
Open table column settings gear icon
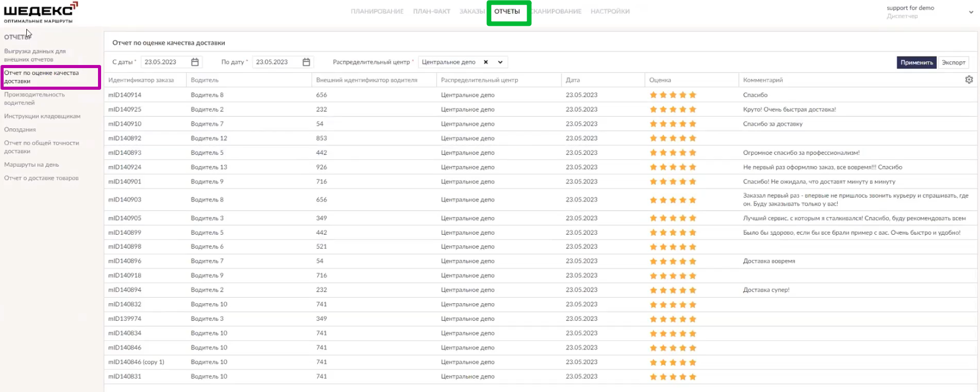969,79
